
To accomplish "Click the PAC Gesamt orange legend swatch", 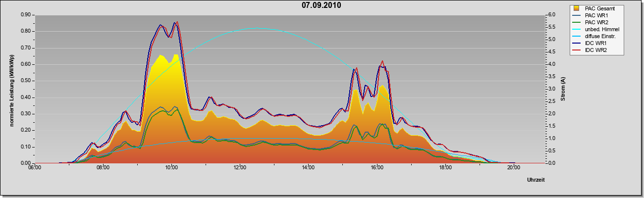I will 577,8.
